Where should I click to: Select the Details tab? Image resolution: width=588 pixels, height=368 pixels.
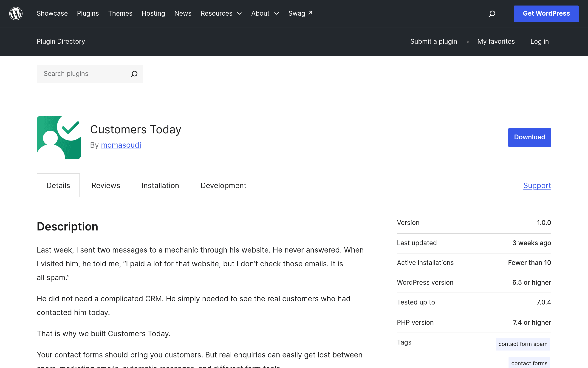click(58, 185)
